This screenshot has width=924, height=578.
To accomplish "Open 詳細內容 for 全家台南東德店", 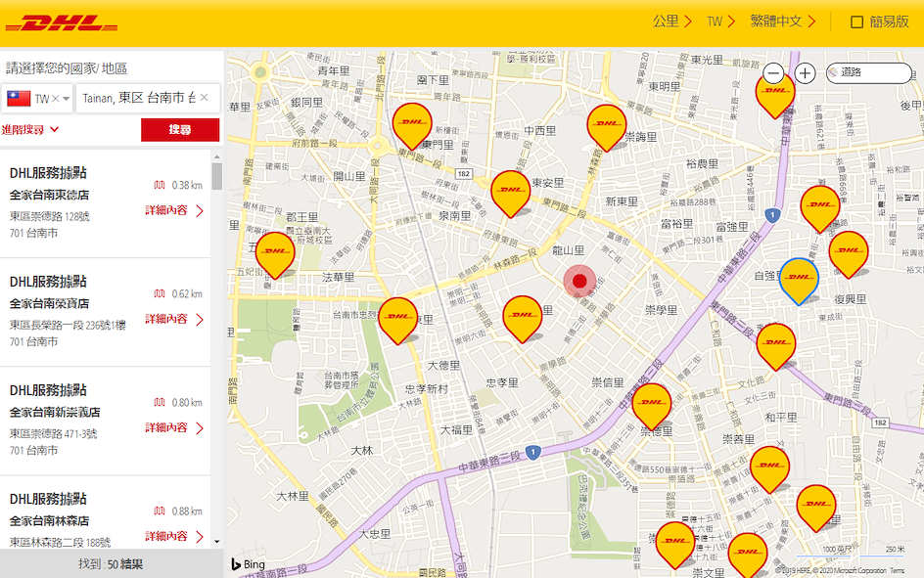I will tap(174, 210).
